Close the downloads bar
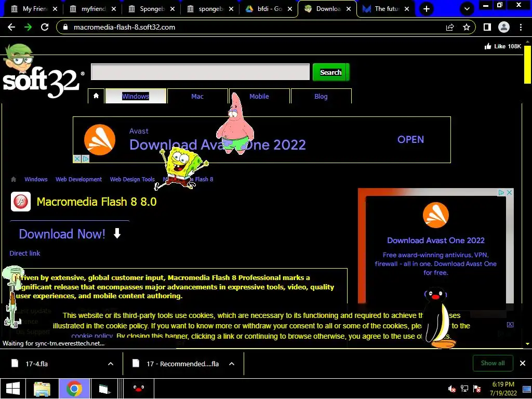Screen dimensions: 532x399 coord(523,363)
